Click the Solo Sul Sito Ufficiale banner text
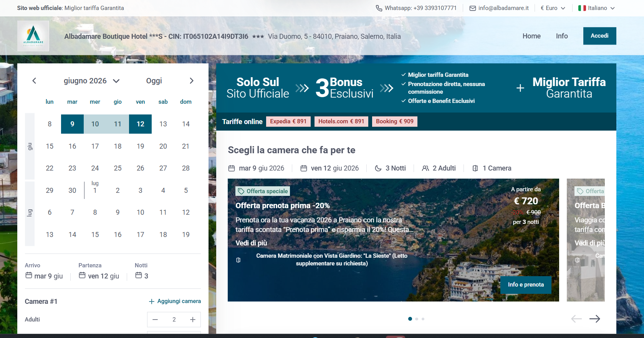This screenshot has height=338, width=644. tap(258, 88)
